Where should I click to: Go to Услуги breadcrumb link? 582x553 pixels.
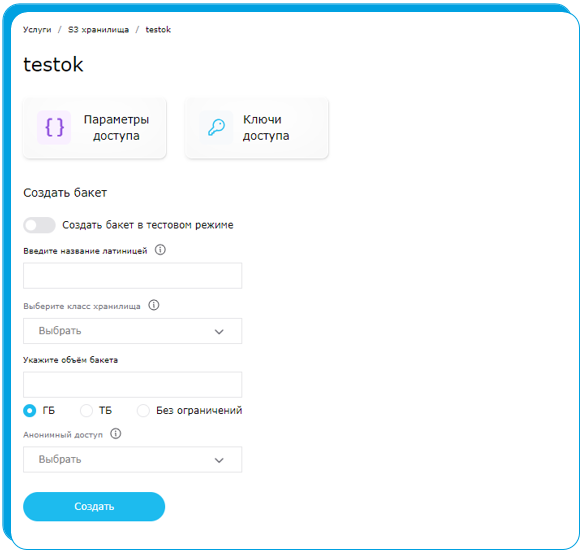tap(37, 30)
